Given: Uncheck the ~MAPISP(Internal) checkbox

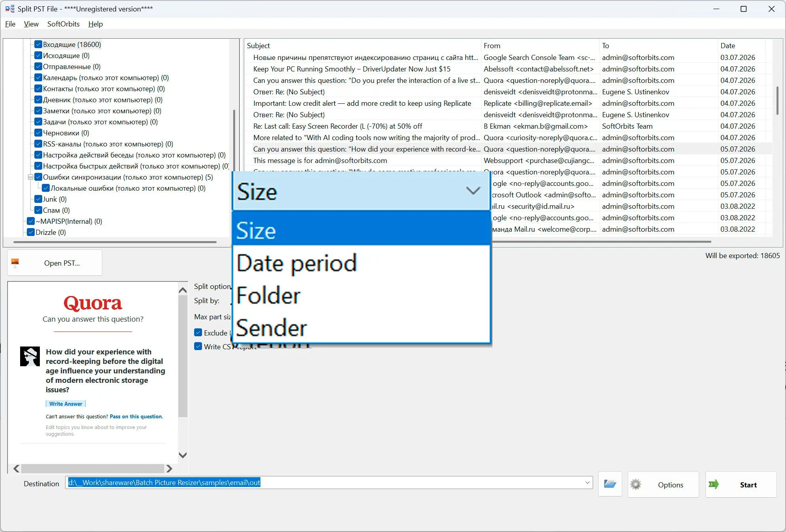Looking at the screenshot, I should [31, 221].
